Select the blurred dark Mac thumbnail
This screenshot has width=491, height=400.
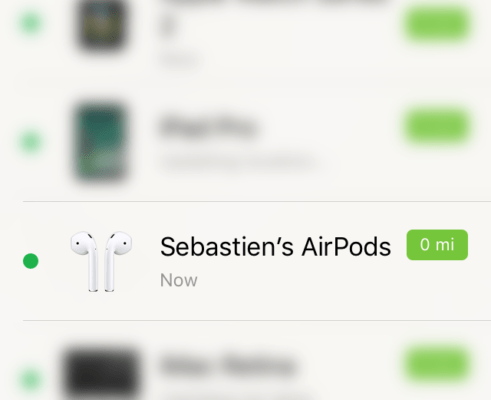click(101, 373)
